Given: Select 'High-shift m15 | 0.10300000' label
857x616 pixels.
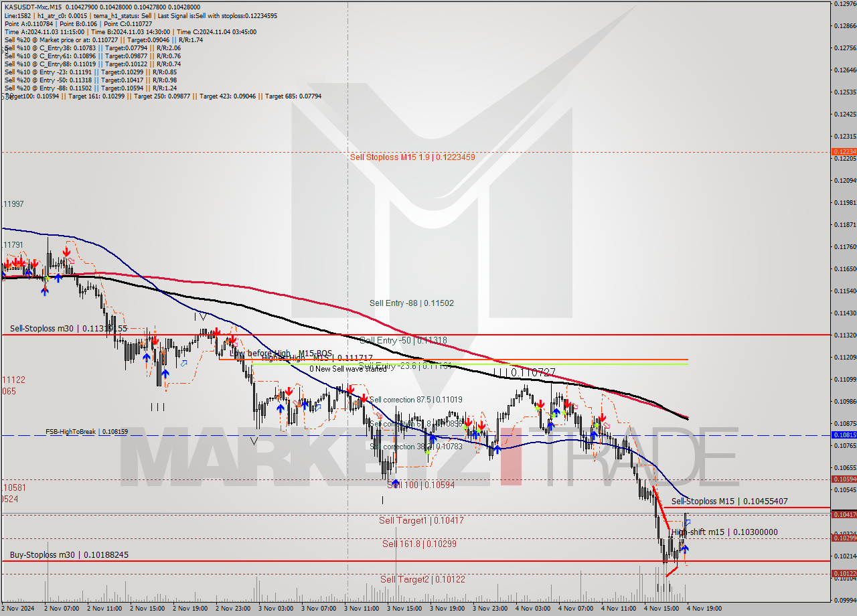Looking at the screenshot, I should pyautogui.click(x=724, y=532).
